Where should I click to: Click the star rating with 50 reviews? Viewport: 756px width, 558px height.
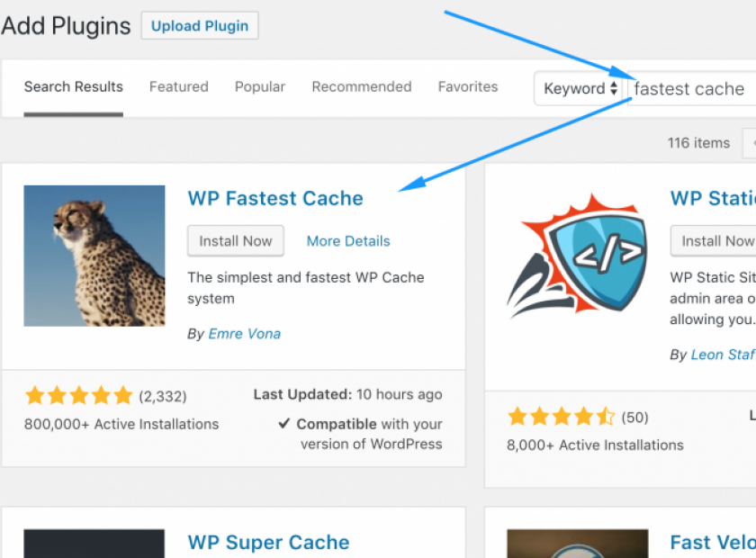click(562, 417)
